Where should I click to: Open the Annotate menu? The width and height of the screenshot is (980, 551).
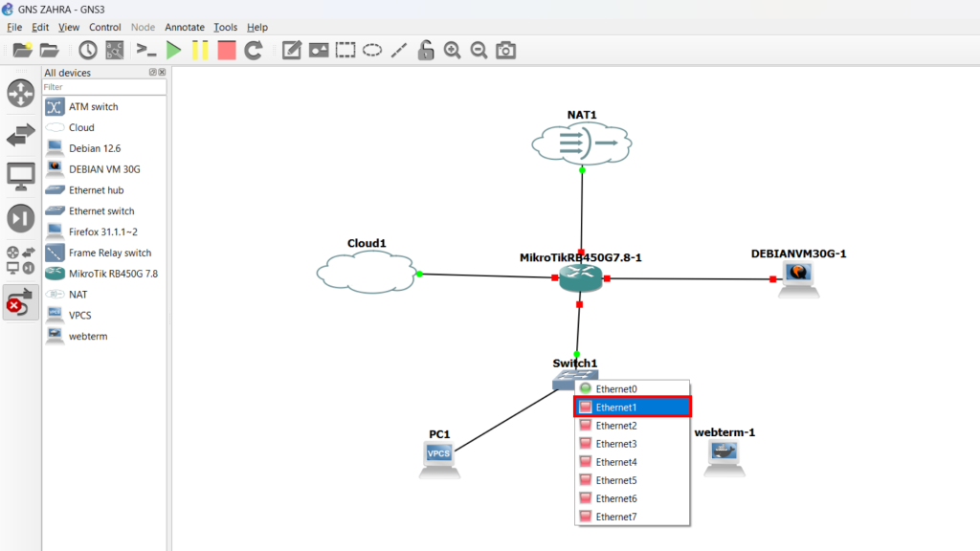184,28
